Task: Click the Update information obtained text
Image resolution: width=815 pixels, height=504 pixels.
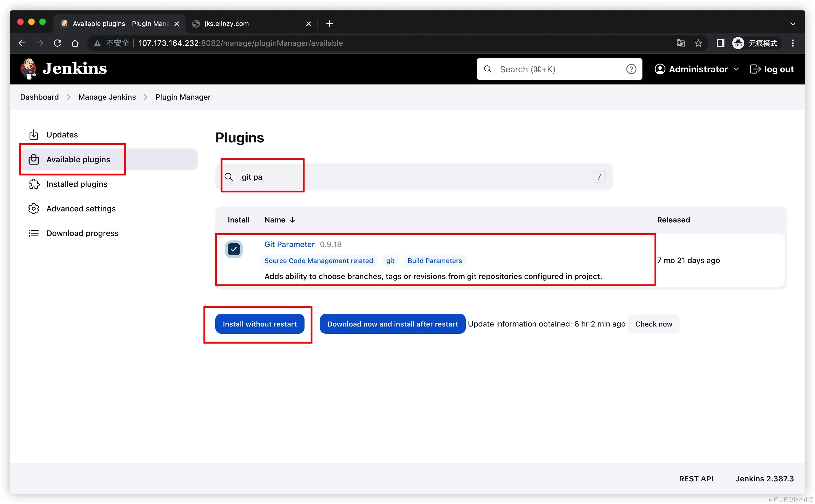Action: pyautogui.click(x=546, y=324)
